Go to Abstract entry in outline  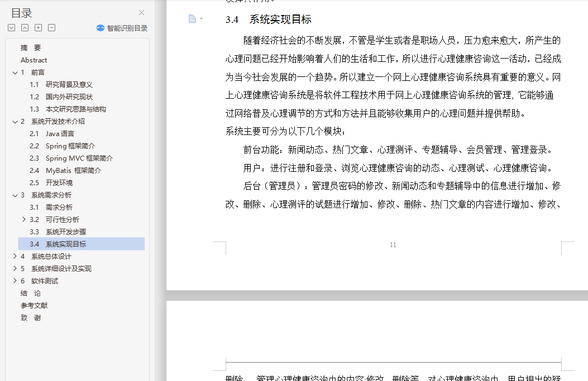point(34,60)
